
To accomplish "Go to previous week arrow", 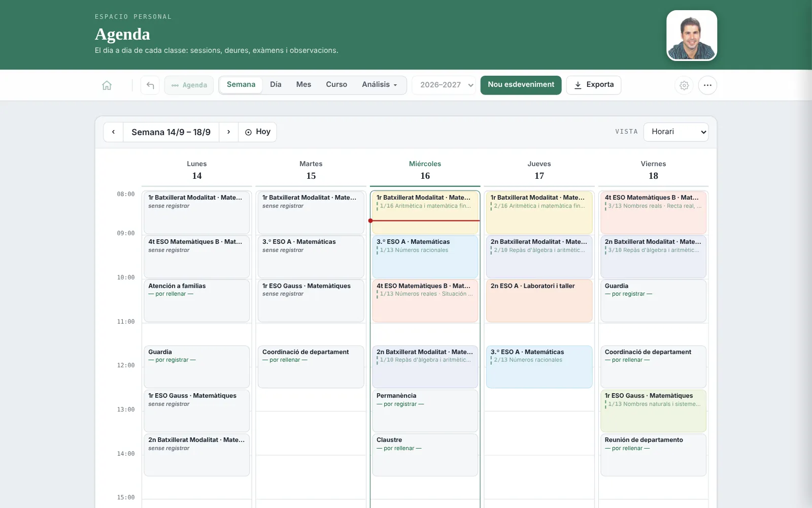I will click(113, 132).
